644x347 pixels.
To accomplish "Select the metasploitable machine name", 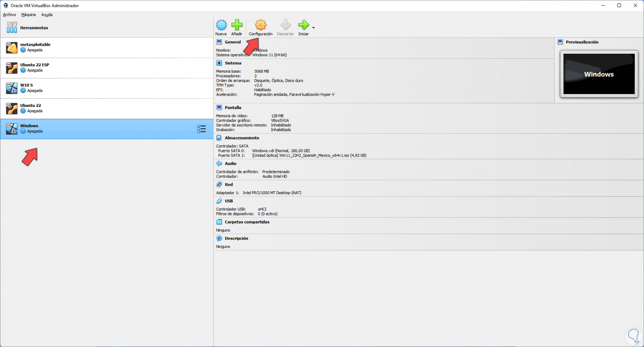I will coord(36,44).
